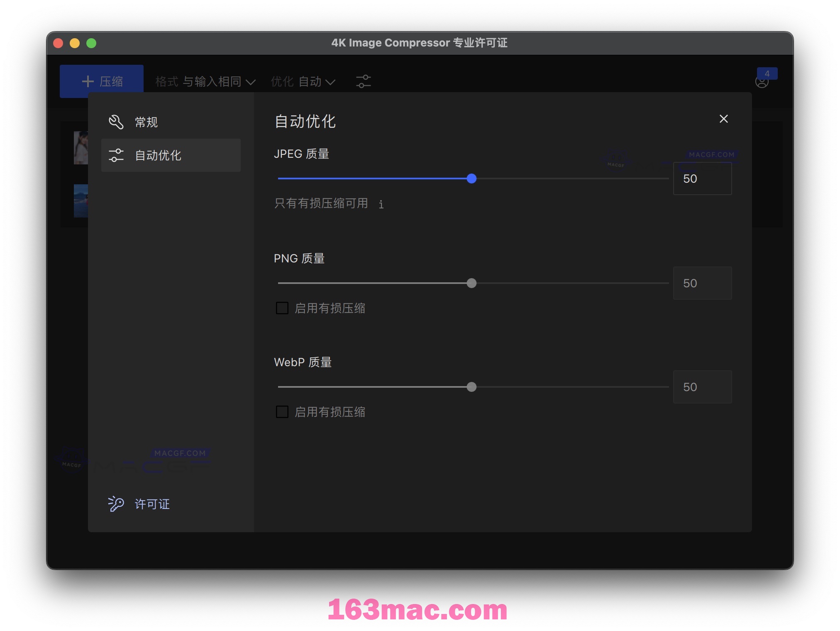Click the info icon next to 只有有损压缩可用

[x=381, y=204]
